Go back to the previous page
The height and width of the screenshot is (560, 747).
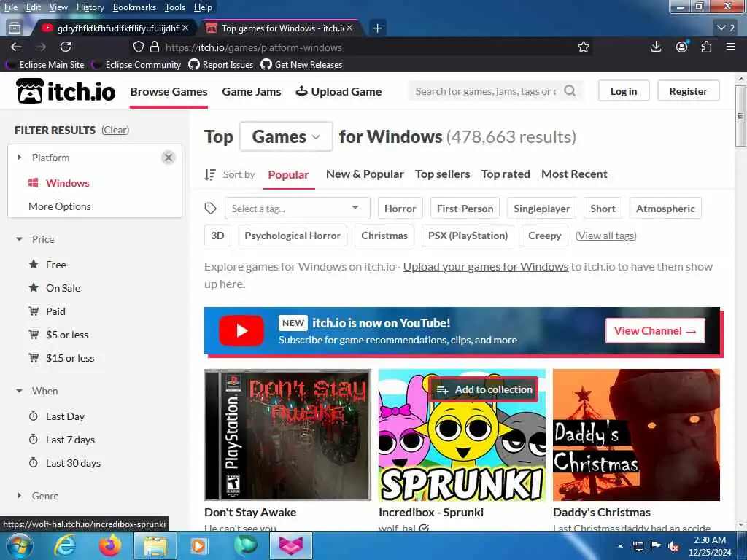[x=16, y=47]
